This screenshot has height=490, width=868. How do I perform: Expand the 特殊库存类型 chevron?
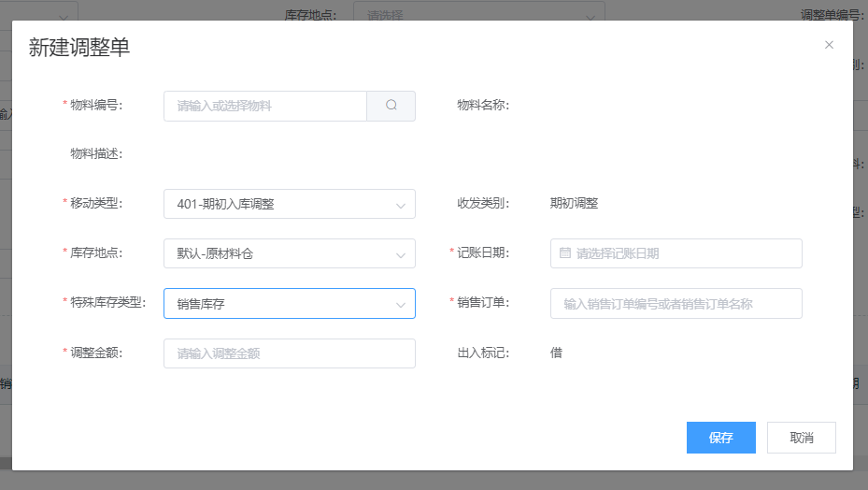click(401, 304)
